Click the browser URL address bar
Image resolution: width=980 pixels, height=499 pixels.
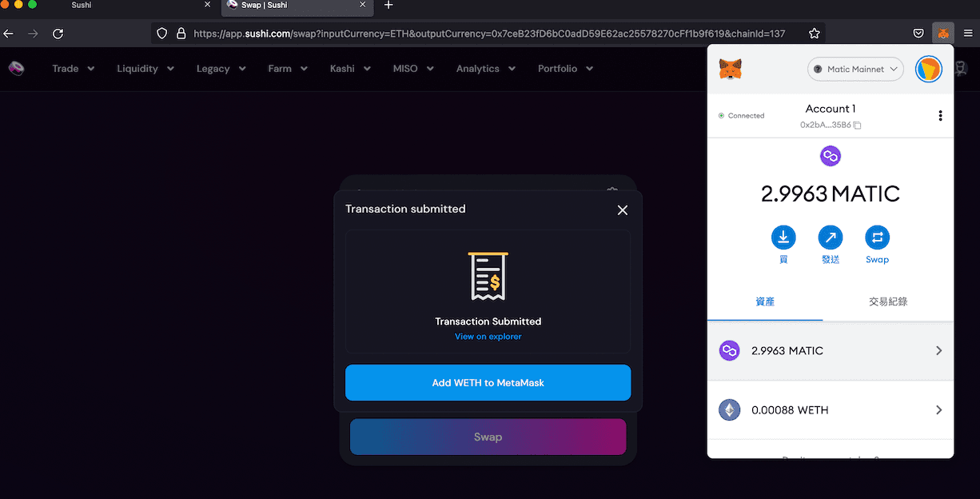[489, 34]
